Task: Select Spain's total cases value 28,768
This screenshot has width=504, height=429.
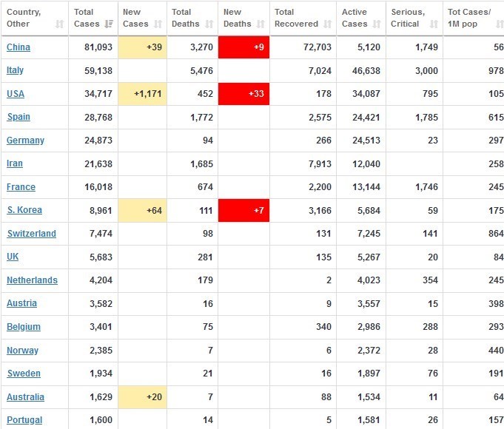Action: 98,118
